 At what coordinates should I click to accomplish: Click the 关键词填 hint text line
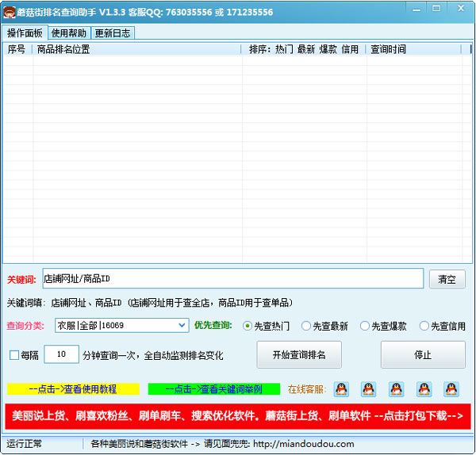pos(150,303)
